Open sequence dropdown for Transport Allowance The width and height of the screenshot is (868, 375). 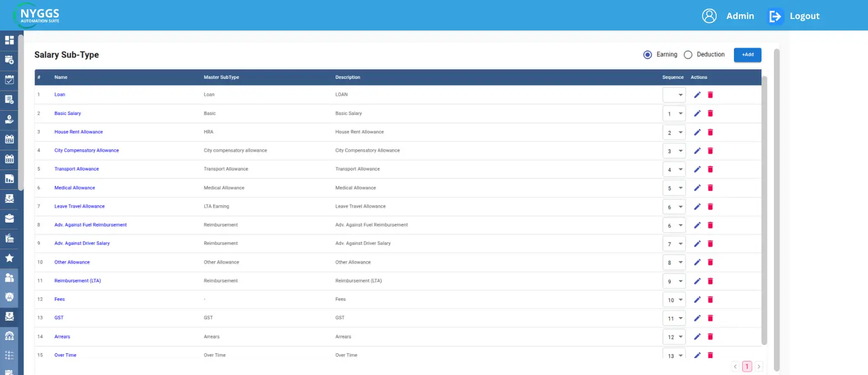(x=674, y=169)
